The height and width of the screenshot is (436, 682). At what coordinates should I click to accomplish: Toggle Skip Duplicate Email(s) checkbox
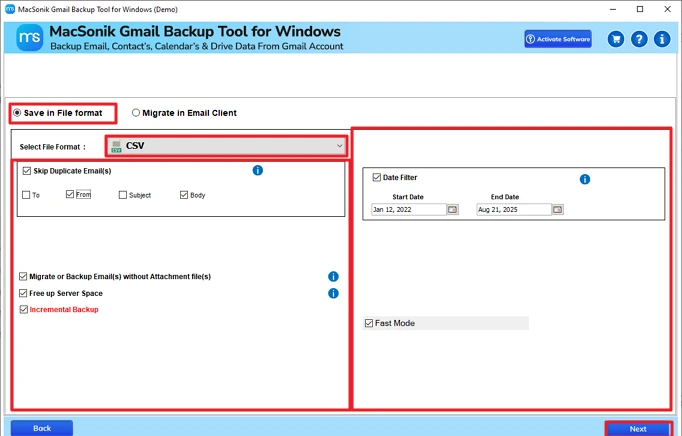(27, 171)
